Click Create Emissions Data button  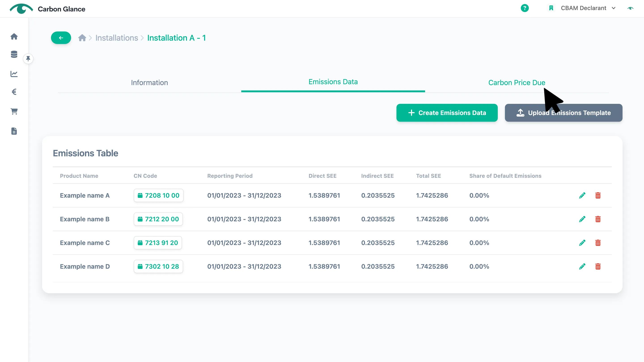tap(447, 113)
